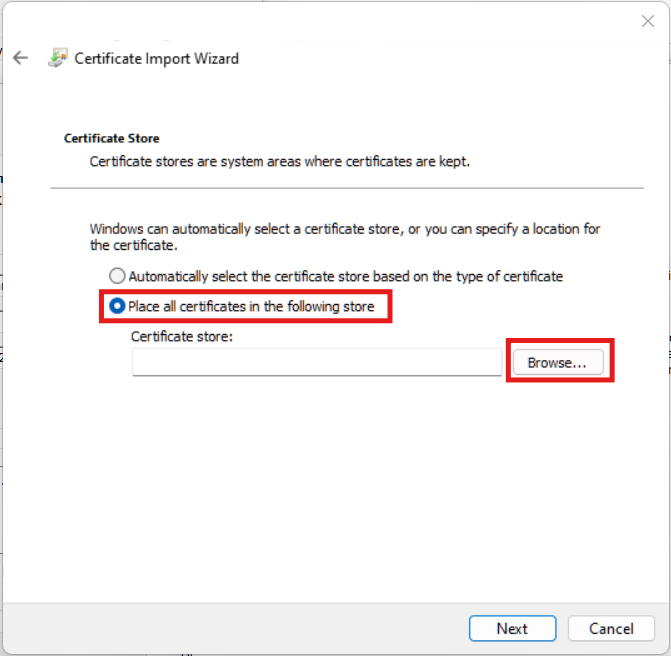
Task: Open the Browse dialog for certificate stores
Action: (557, 363)
